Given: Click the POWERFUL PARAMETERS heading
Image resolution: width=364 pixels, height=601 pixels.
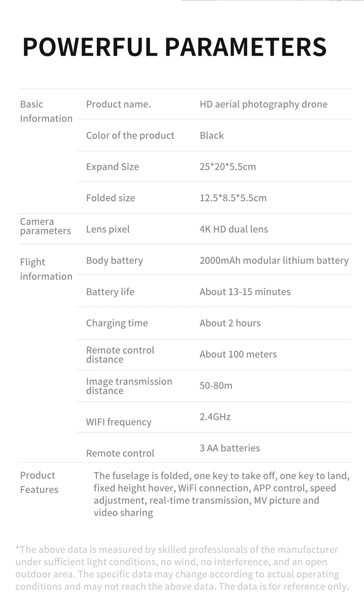Looking at the screenshot, I should click(175, 47).
